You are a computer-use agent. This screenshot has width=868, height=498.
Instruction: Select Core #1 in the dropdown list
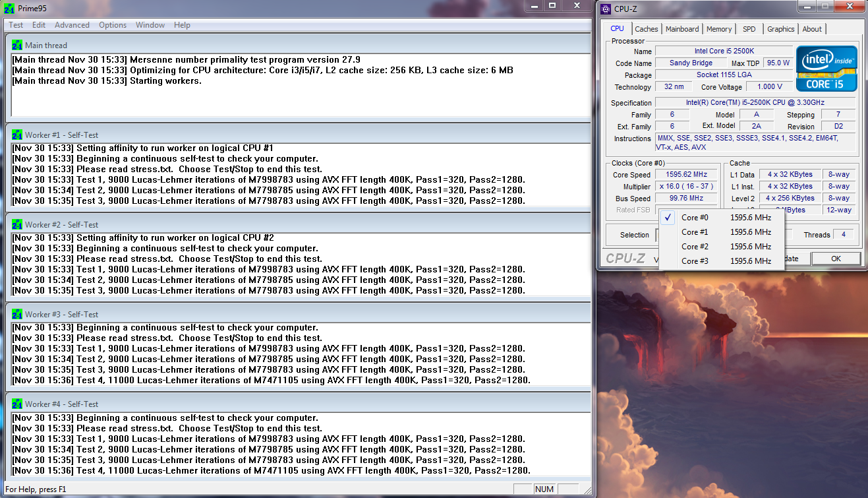722,232
